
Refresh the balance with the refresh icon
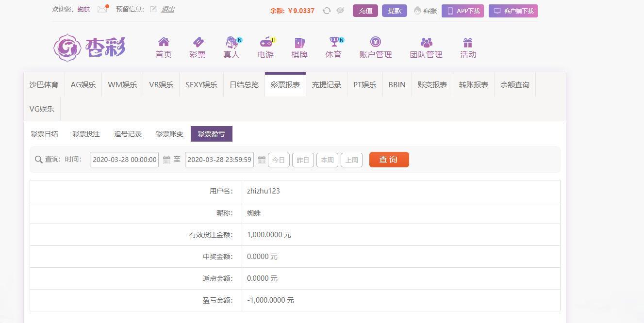pos(327,11)
